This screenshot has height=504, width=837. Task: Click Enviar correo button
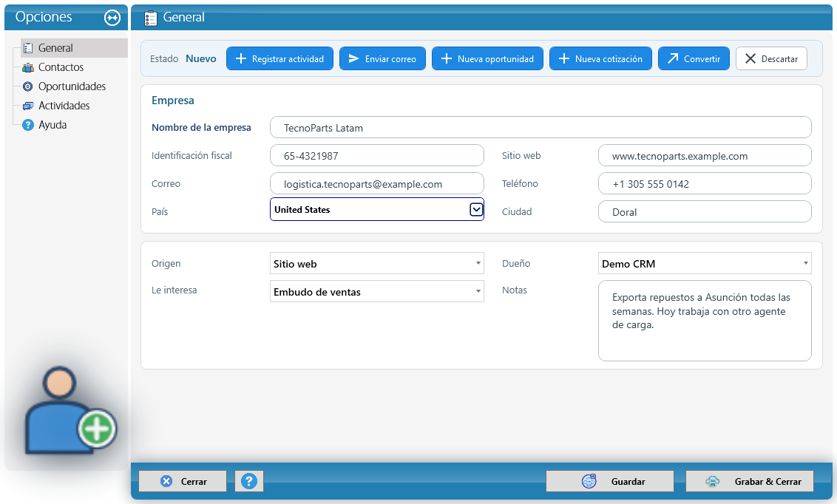(382, 58)
